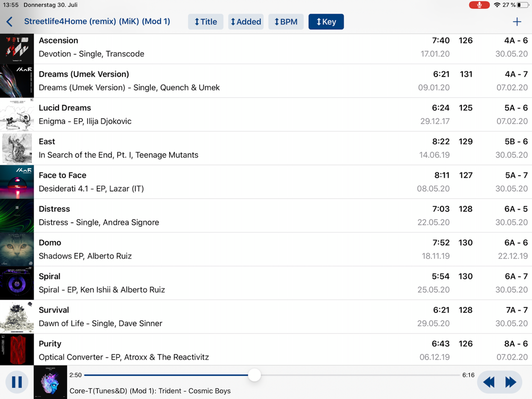This screenshot has height=399, width=532.
Task: Select the Lucid Dreams track row
Action: [x=266, y=114]
